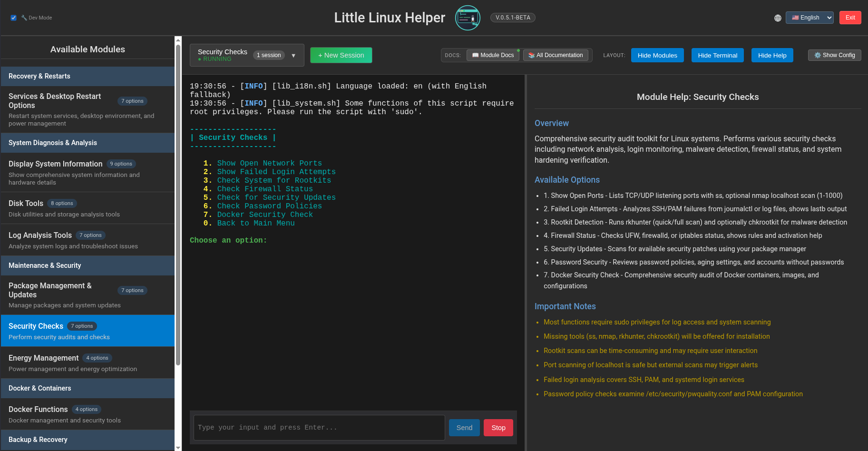Click the globe language icon
This screenshot has width=868, height=451.
point(778,18)
